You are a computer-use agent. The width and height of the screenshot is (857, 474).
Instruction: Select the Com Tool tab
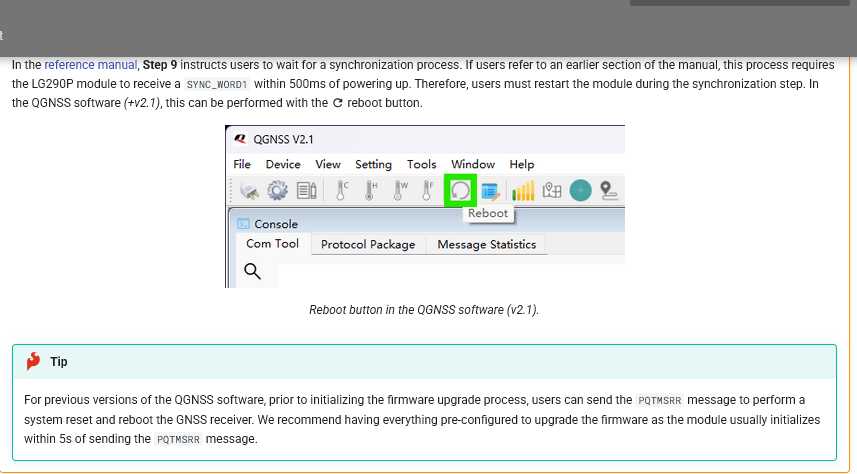click(272, 243)
